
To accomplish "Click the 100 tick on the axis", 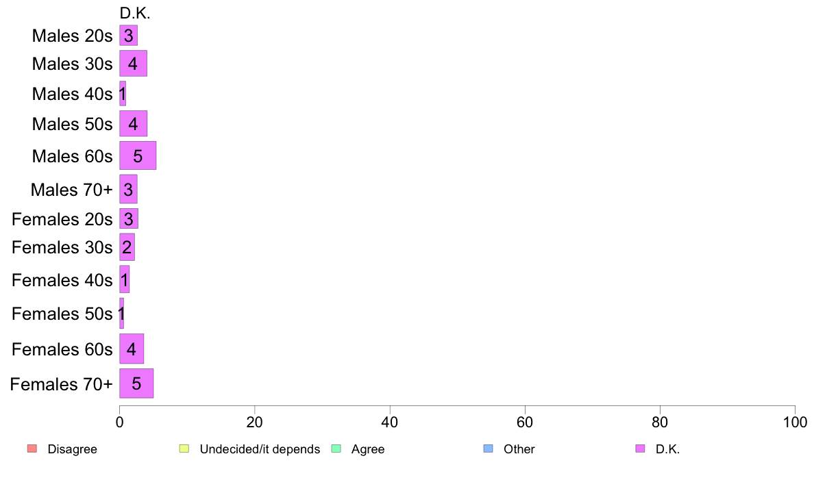I will [795, 422].
